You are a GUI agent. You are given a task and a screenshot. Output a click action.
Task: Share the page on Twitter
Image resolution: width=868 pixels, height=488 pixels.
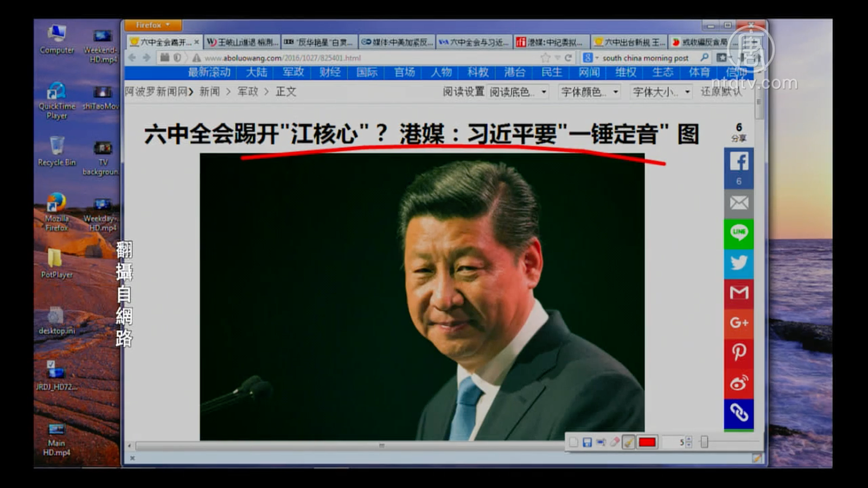coord(738,264)
